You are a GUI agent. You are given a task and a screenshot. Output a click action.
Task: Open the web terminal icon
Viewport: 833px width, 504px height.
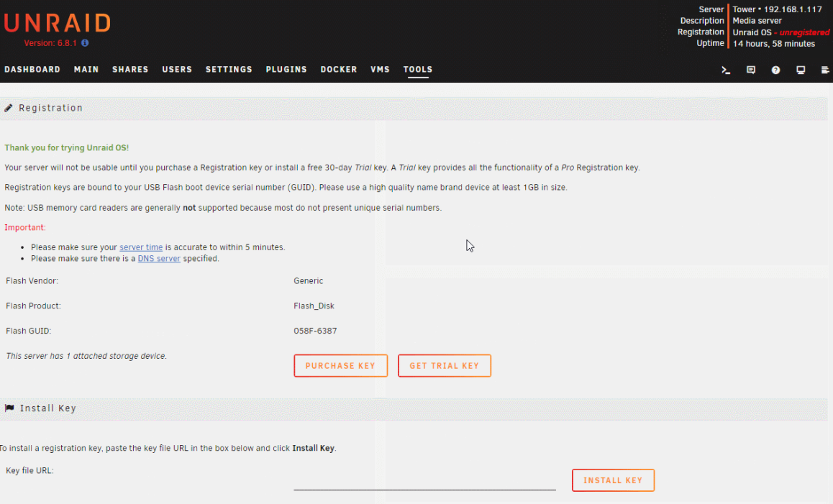[726, 70]
